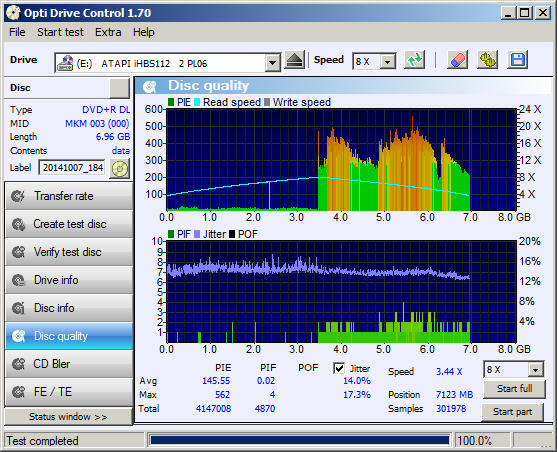The width and height of the screenshot is (557, 452).
Task: Click the green refresh arrows icon
Action: (x=415, y=60)
